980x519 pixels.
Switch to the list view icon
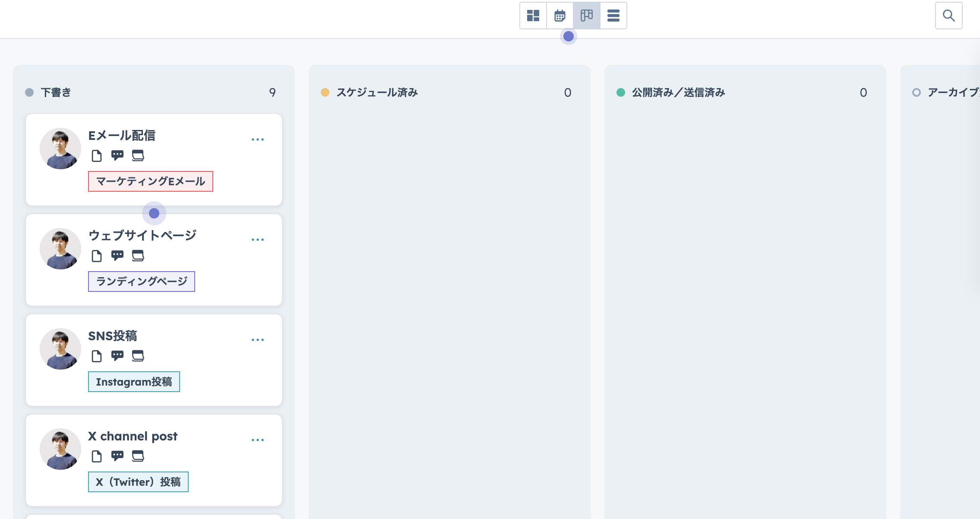click(x=613, y=16)
